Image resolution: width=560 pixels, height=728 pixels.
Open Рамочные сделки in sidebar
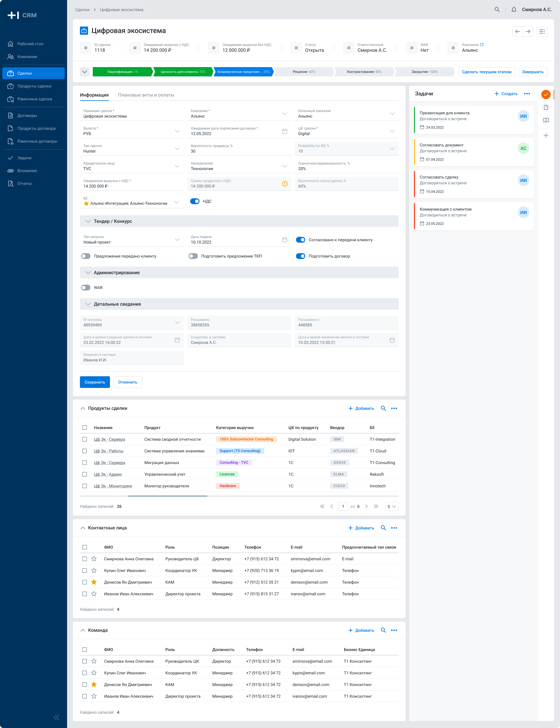[33, 99]
